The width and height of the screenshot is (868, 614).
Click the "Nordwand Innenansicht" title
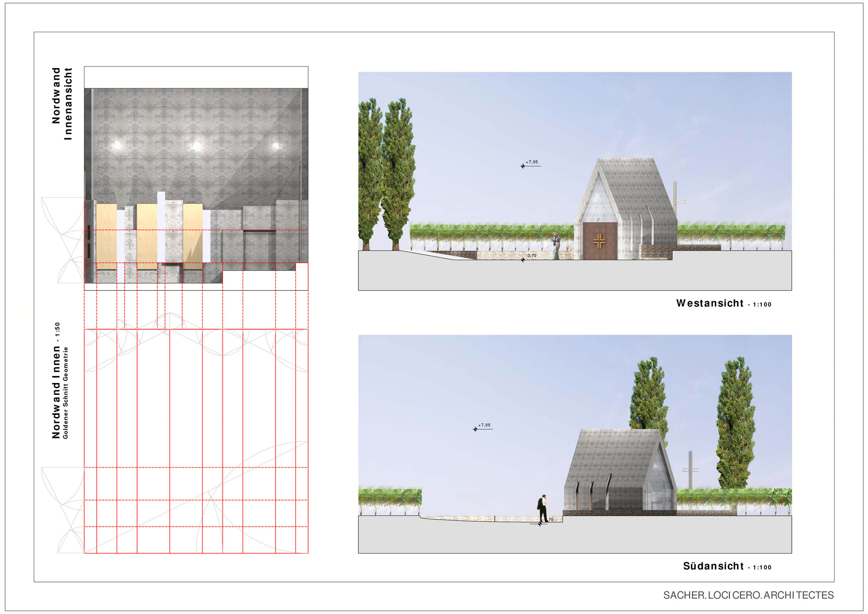[62, 103]
